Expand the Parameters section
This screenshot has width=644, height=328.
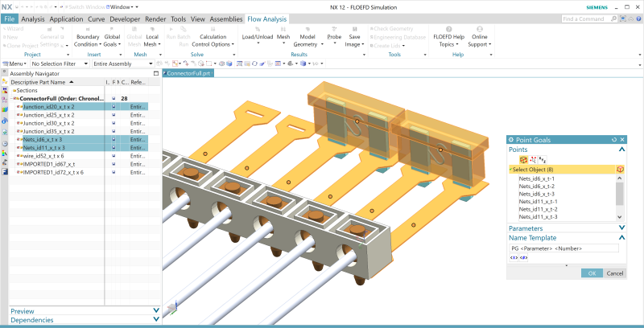point(621,228)
